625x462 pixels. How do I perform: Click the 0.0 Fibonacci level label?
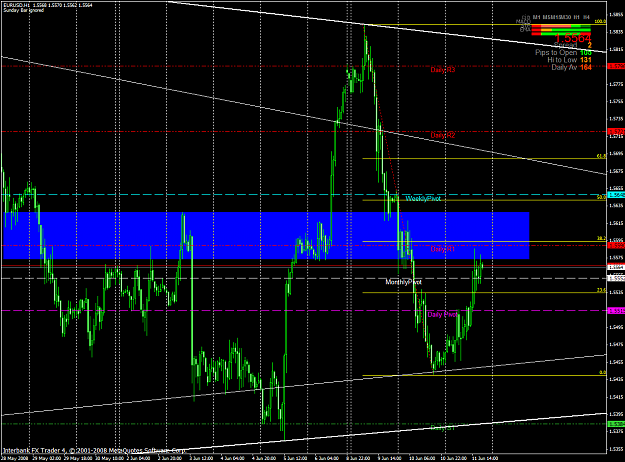[603, 373]
